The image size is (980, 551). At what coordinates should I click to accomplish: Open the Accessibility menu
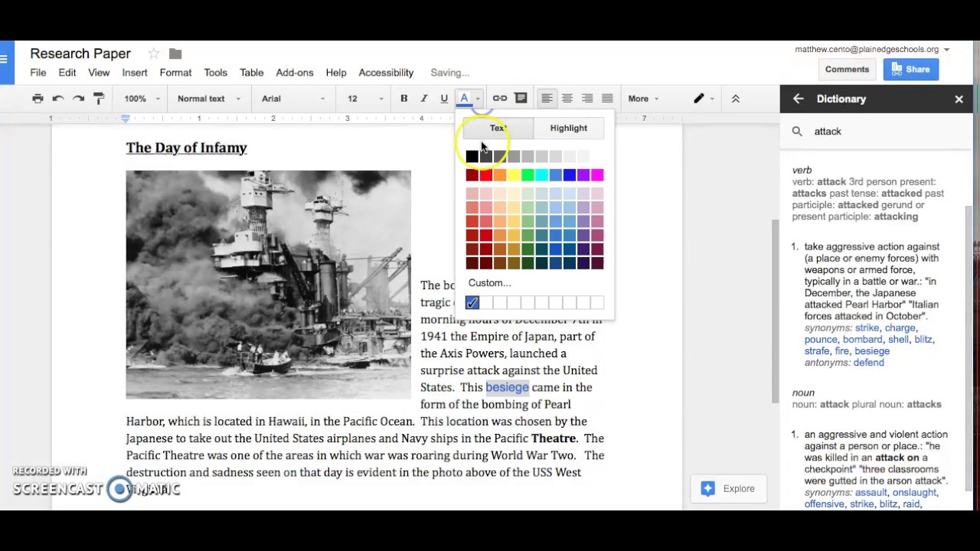[386, 73]
